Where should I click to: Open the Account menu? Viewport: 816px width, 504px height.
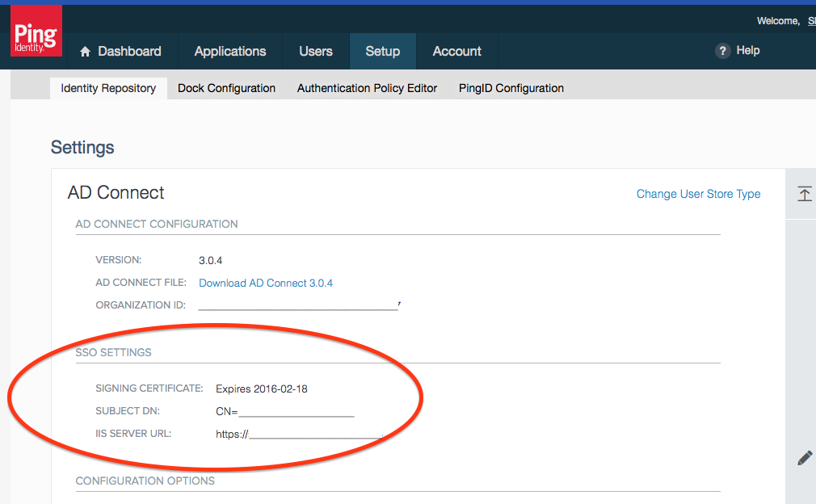[x=457, y=52]
